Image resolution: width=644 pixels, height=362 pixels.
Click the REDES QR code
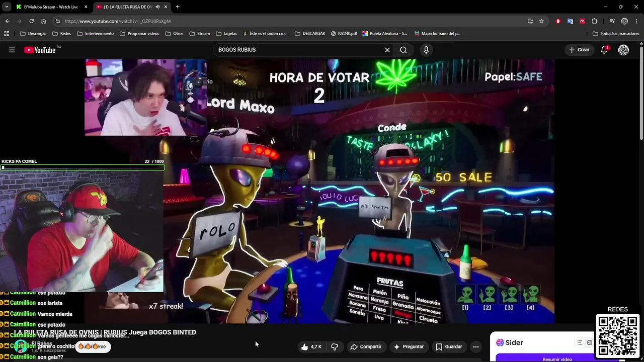tap(618, 336)
